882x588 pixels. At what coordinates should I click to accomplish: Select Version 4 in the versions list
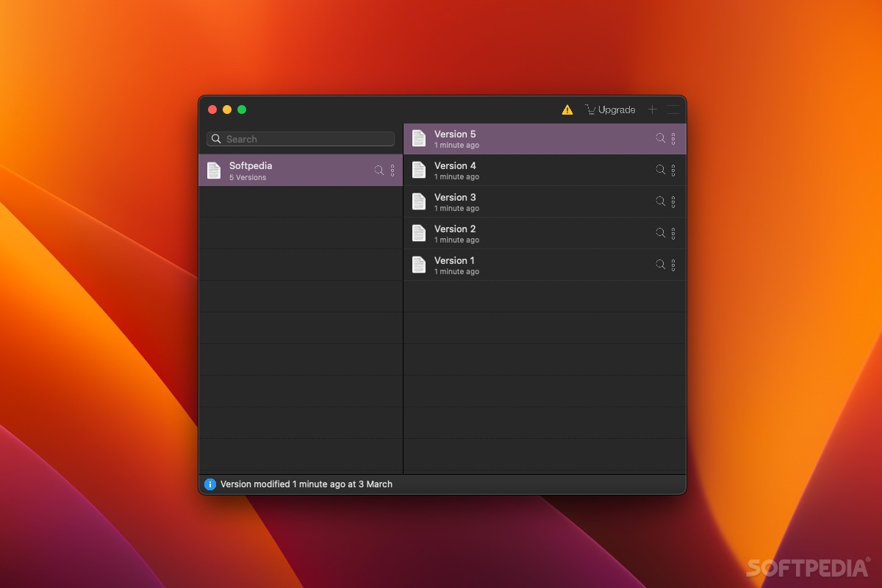point(545,170)
